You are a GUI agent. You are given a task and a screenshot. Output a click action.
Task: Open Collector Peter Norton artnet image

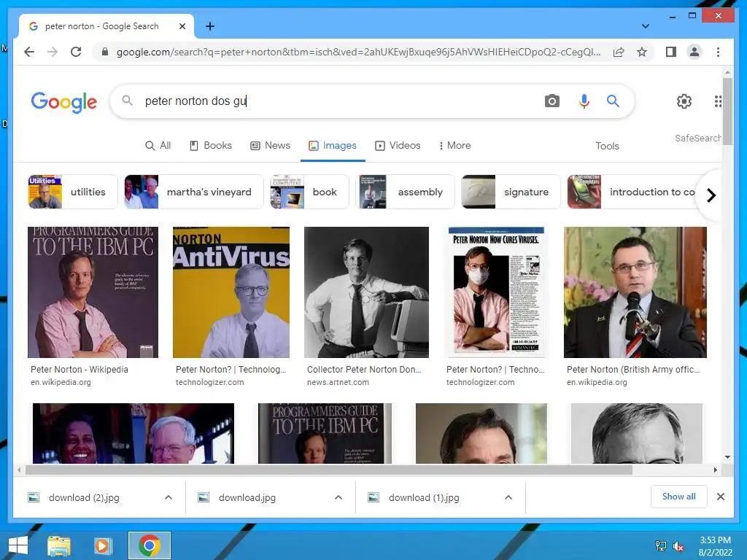coord(366,292)
